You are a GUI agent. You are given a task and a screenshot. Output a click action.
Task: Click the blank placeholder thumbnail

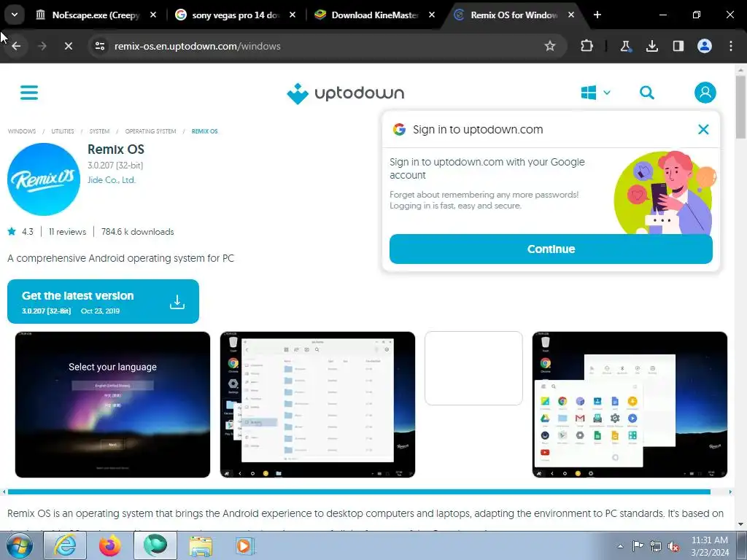[473, 368]
